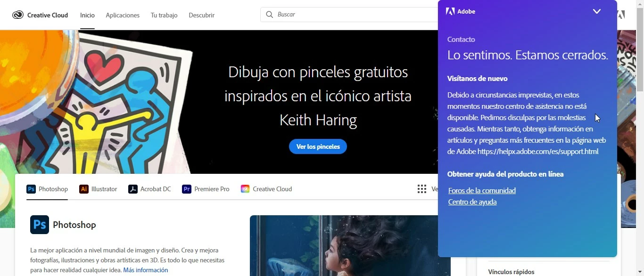
Task: Select the Illustrator product tab
Action: tap(98, 189)
